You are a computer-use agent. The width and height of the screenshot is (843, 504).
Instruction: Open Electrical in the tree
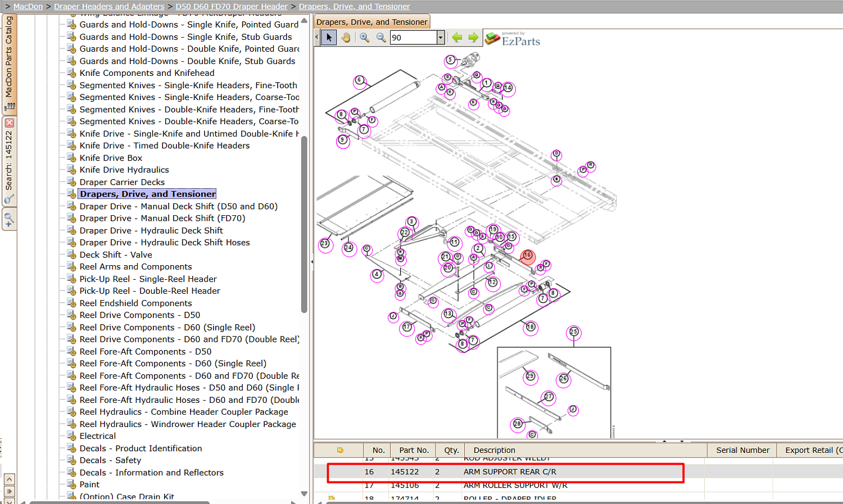click(97, 436)
